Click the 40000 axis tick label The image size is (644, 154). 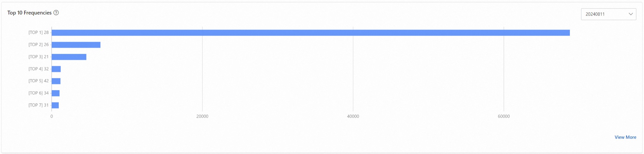(353, 116)
